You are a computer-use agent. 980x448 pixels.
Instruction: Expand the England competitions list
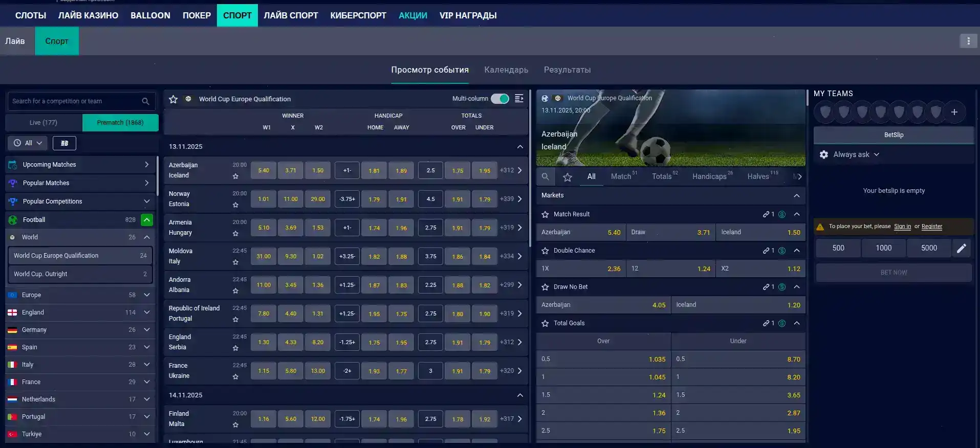tap(146, 312)
